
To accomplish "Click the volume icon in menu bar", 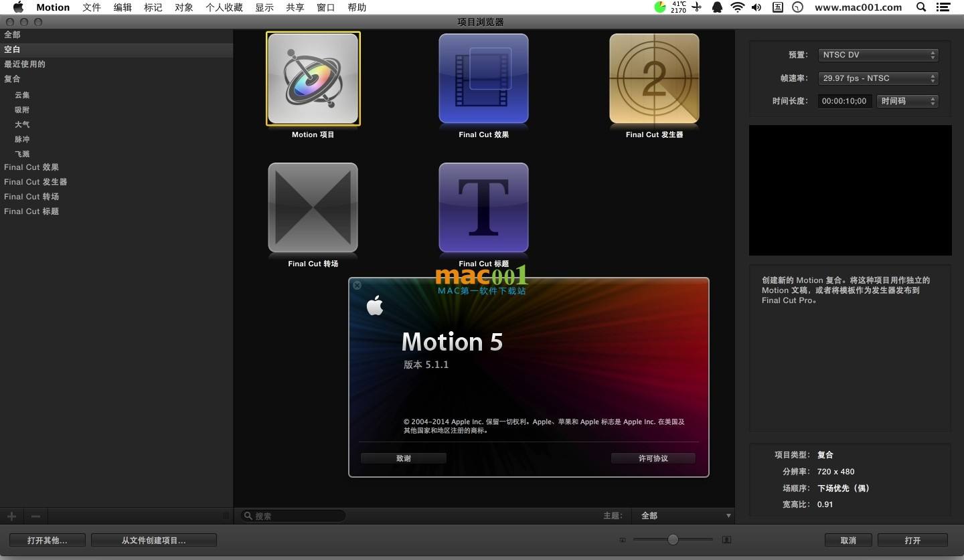I will [756, 7].
